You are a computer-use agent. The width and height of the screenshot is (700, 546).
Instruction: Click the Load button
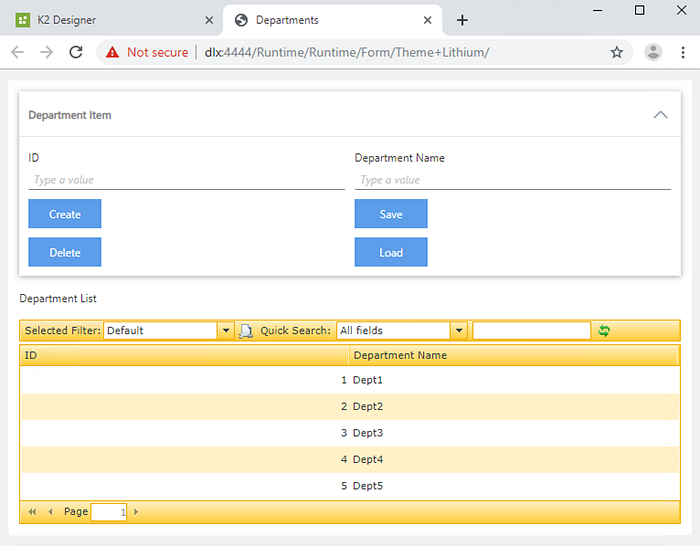[391, 252]
